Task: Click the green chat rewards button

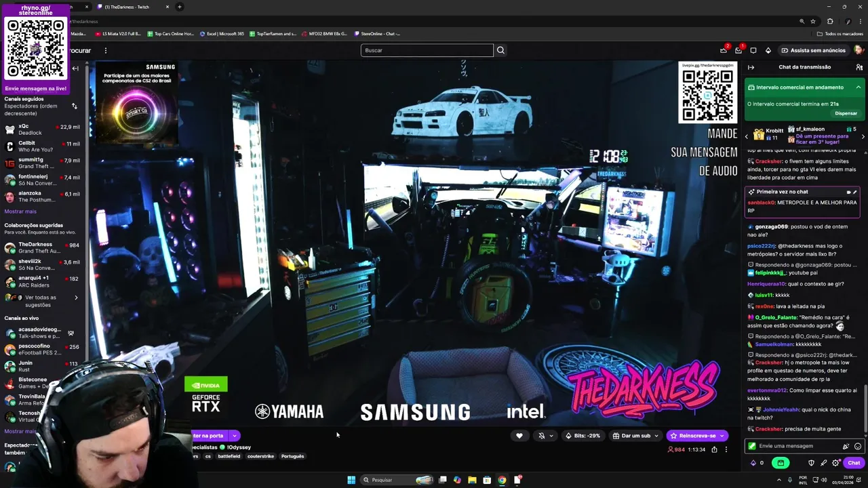Action: 781,463
